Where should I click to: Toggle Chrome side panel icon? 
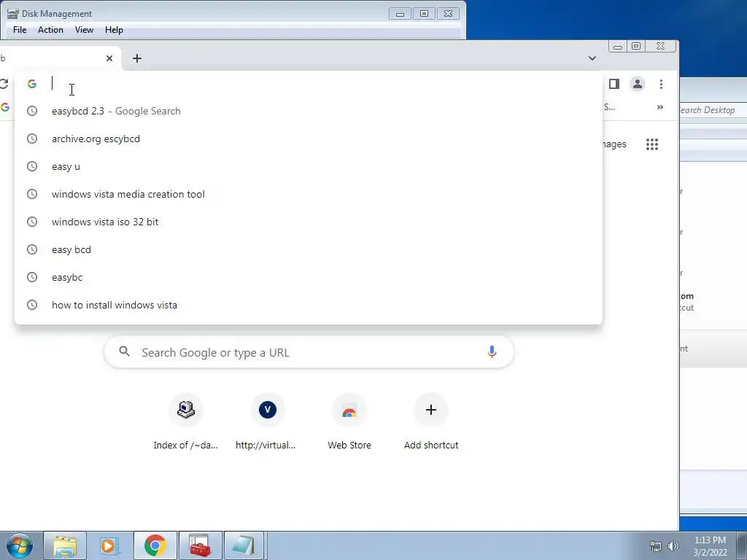(x=614, y=85)
